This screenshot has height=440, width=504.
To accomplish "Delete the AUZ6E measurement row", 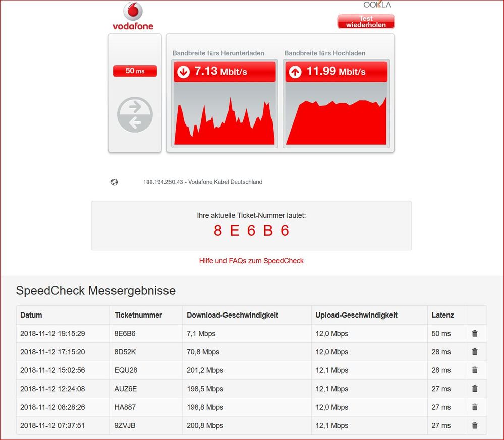I will click(476, 389).
